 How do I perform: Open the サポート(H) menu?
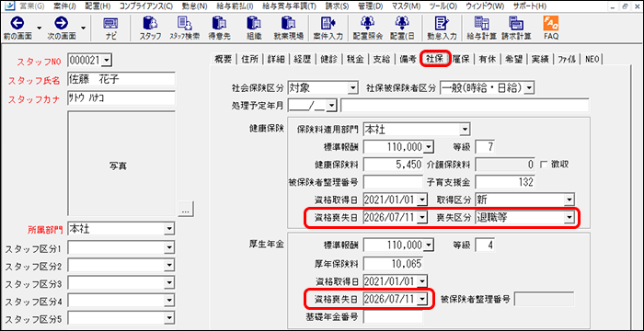(x=530, y=6)
